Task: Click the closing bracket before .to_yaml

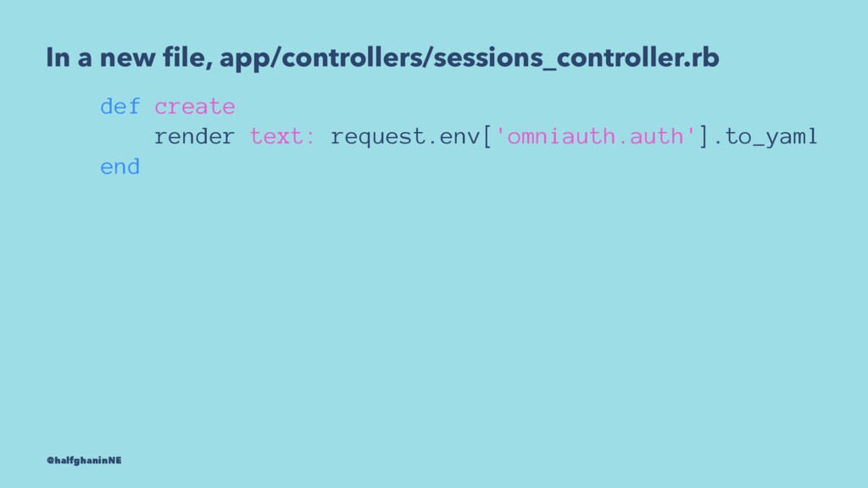Action: click(704, 136)
